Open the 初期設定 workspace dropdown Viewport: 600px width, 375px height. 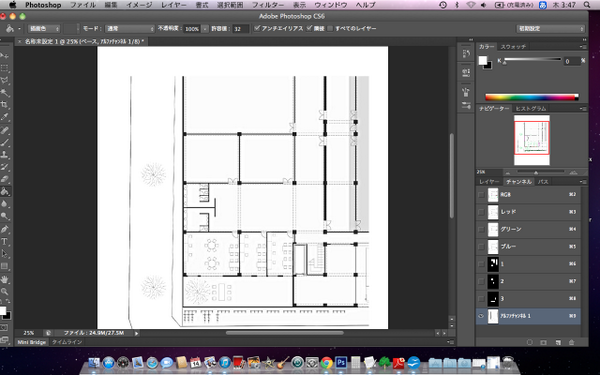point(551,29)
